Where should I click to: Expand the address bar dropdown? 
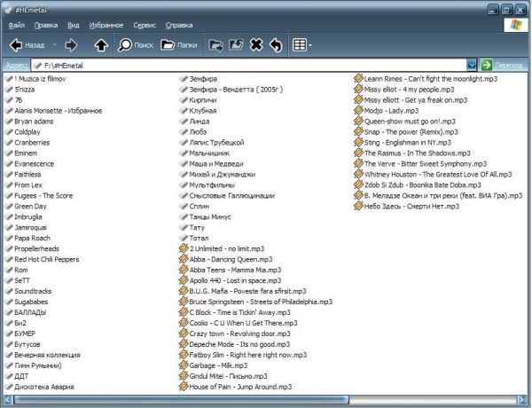(x=472, y=65)
